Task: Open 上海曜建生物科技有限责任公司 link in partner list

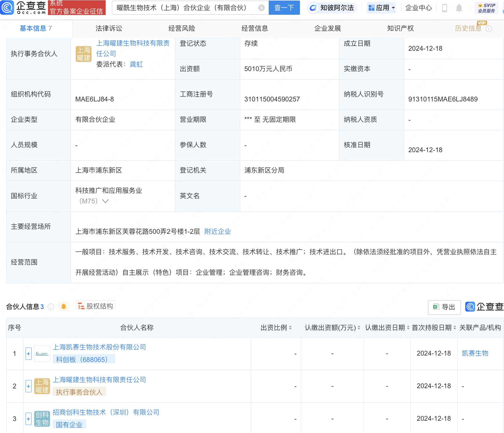Action: (100, 380)
